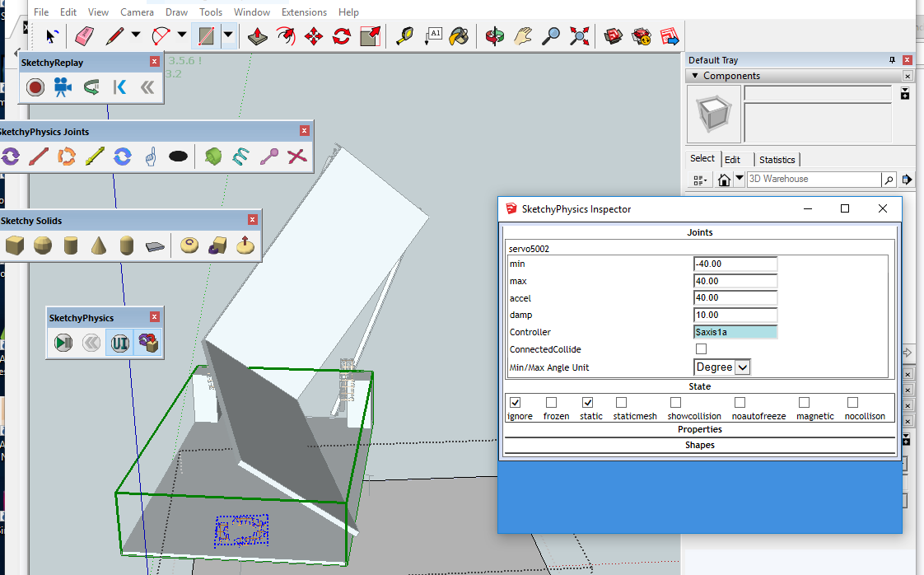Activate the Zoom magnifier tool

coord(551,36)
